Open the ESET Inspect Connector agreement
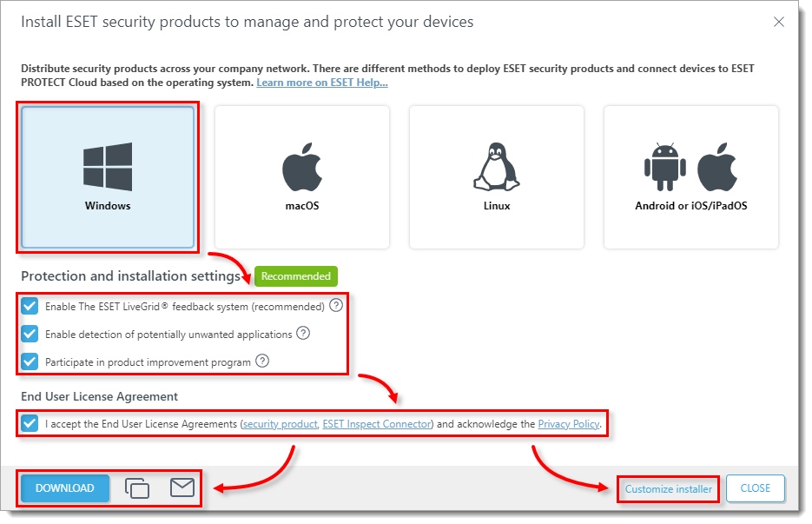This screenshot has width=812, height=524. [x=376, y=424]
